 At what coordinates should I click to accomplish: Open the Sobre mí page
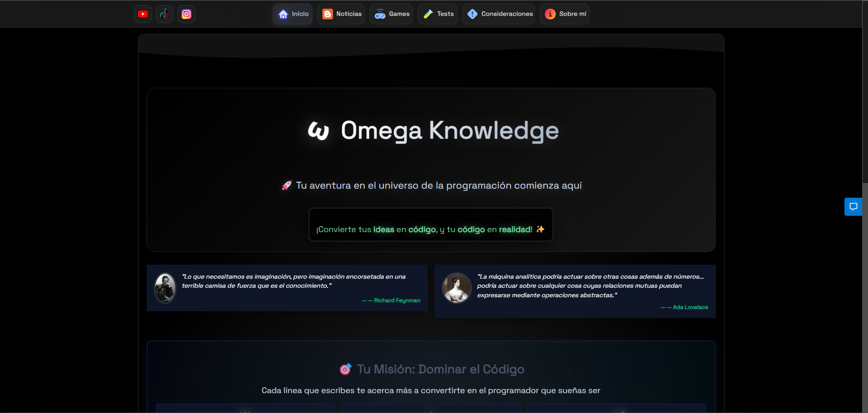coord(565,14)
